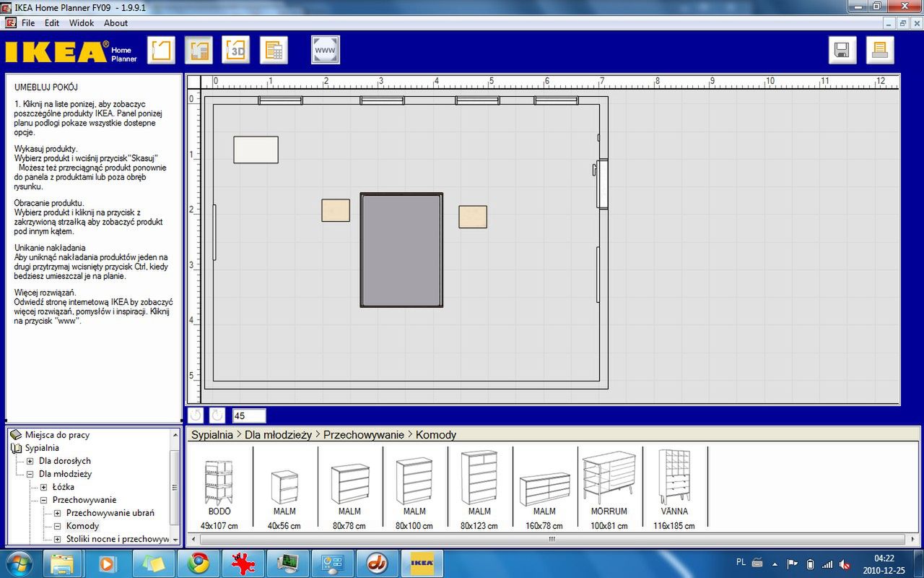Open the Windows Start menu
The width and height of the screenshot is (924, 578).
pyautogui.click(x=19, y=563)
